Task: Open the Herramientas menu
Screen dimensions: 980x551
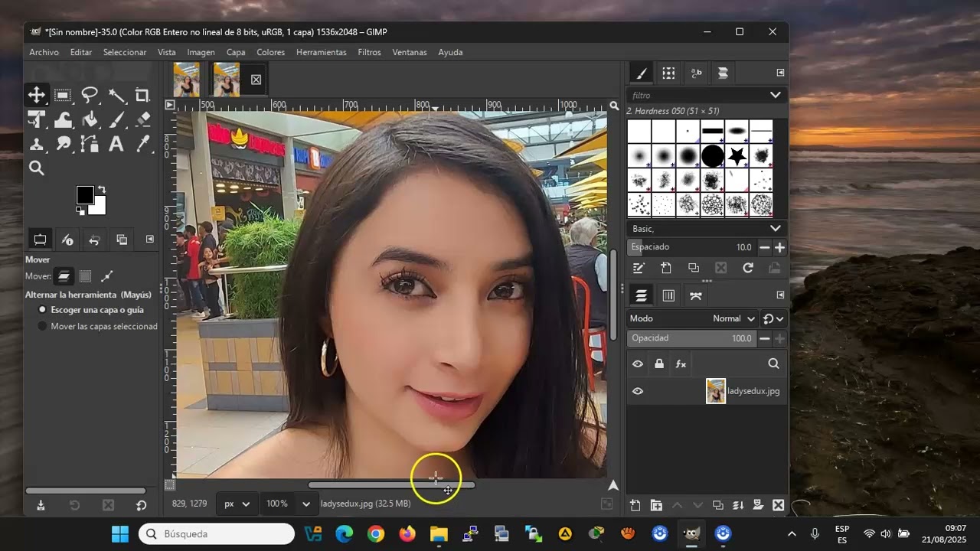Action: tap(322, 52)
